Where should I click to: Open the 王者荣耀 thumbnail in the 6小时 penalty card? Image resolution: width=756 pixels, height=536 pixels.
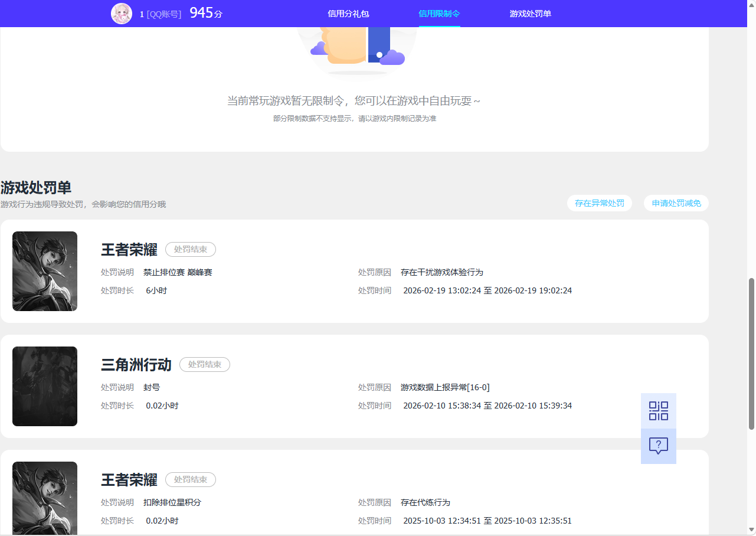tap(45, 271)
